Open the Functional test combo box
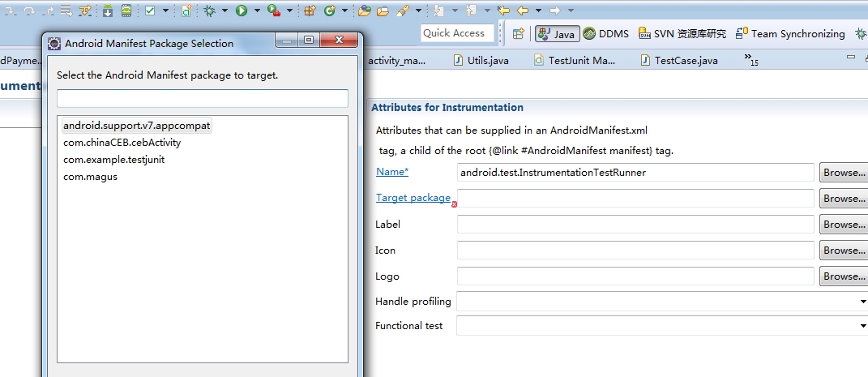The width and height of the screenshot is (868, 377). [662, 325]
